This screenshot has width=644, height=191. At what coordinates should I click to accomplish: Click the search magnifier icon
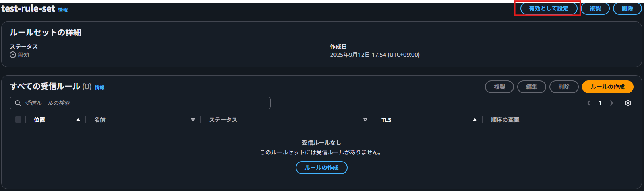(18, 103)
